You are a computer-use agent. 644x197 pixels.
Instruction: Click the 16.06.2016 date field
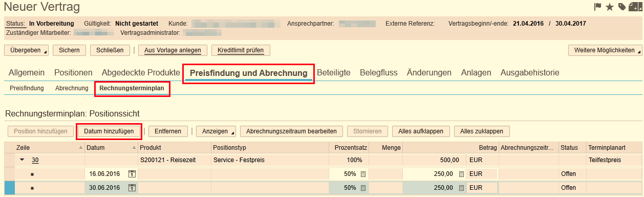point(106,174)
